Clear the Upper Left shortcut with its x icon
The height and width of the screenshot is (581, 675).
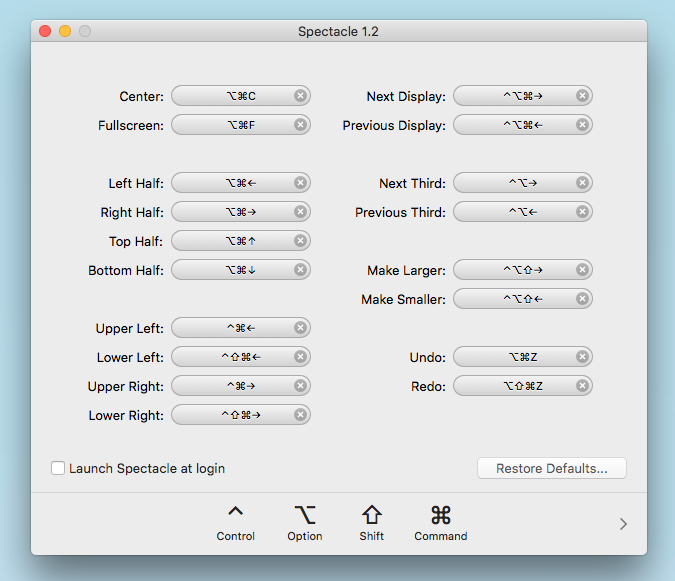(x=300, y=328)
